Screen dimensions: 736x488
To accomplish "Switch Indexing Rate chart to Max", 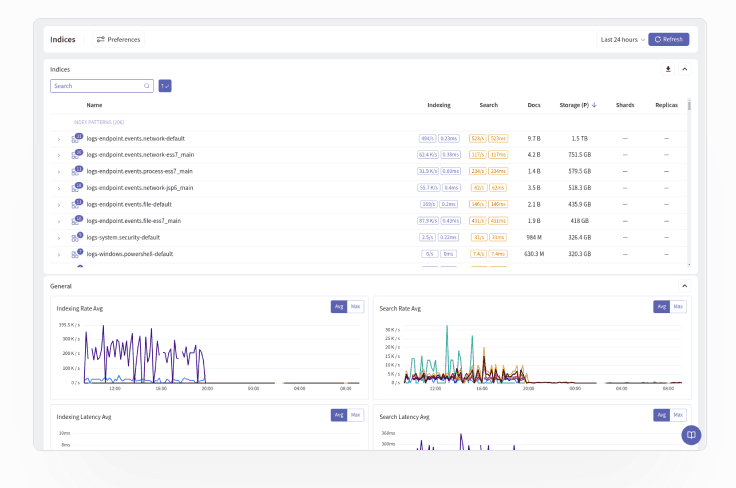I will pos(356,307).
